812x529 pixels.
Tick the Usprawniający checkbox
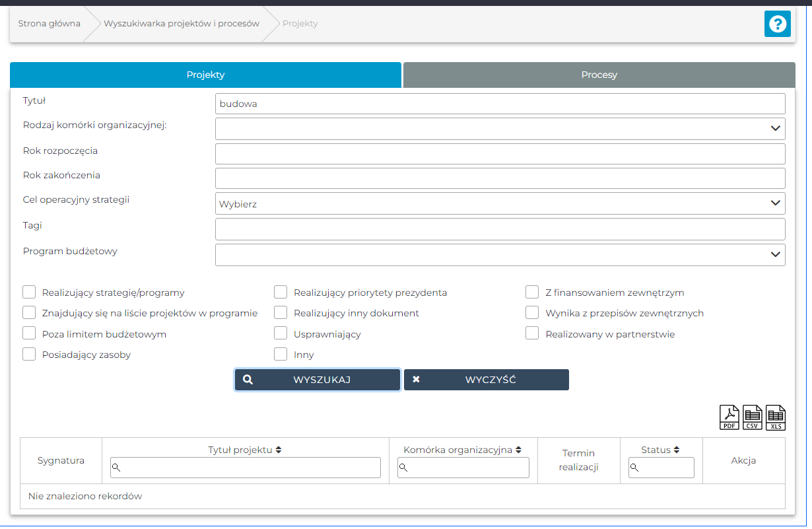(x=281, y=334)
